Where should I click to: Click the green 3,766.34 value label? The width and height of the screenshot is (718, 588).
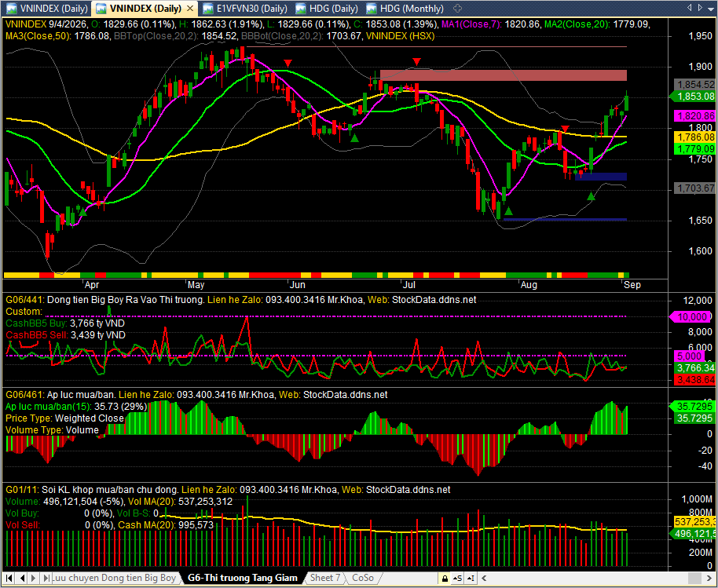[694, 368]
